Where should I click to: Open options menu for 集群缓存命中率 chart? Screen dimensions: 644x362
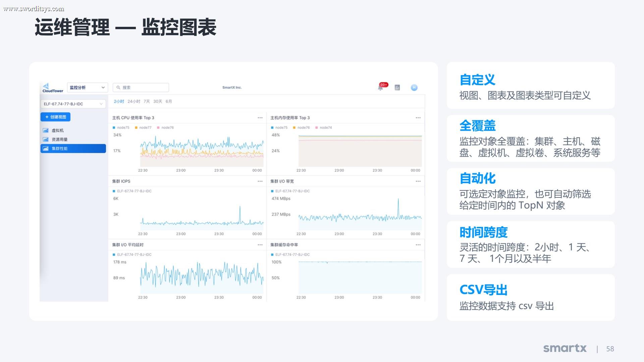tap(418, 245)
